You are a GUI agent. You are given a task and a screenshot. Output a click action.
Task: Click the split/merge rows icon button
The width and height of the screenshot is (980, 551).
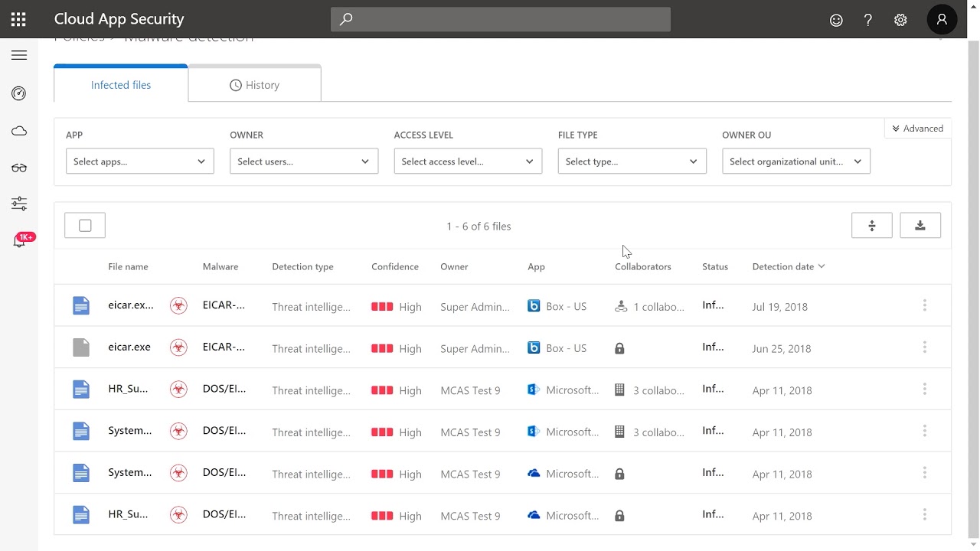pos(872,226)
